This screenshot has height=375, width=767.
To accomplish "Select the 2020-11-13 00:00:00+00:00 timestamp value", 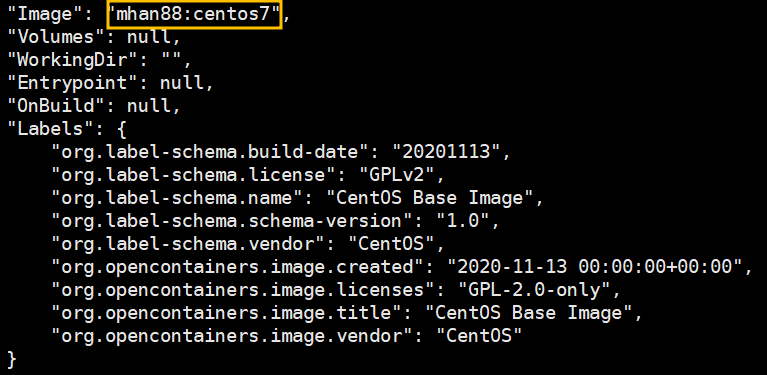I will click(x=595, y=267).
